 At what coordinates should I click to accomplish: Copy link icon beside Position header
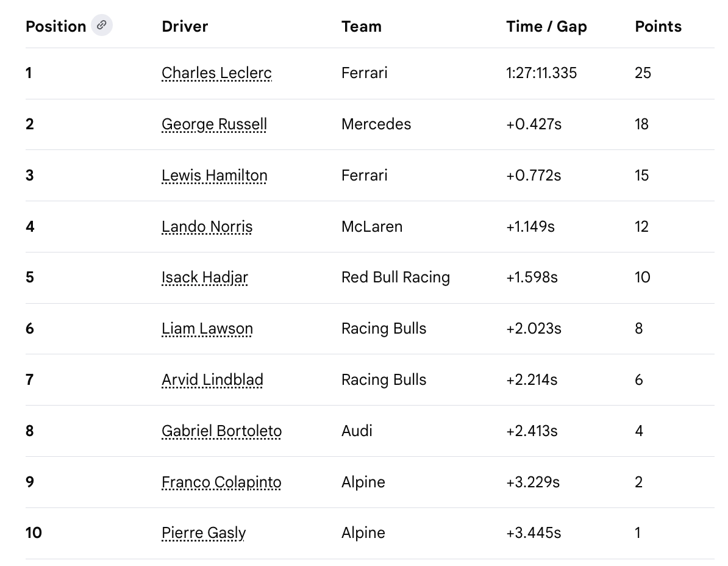coord(102,25)
